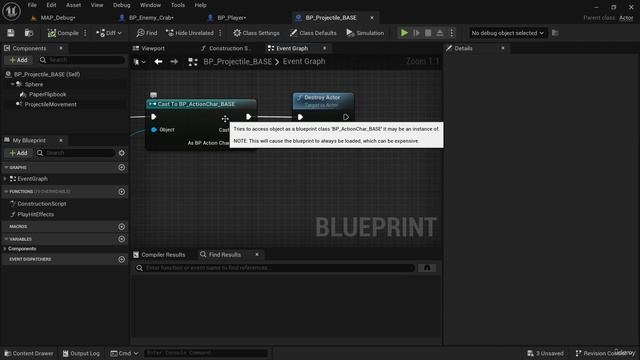Screen dimensions: 640x360
Task: Open Hide Unrelated options dots
Action: coord(220,33)
